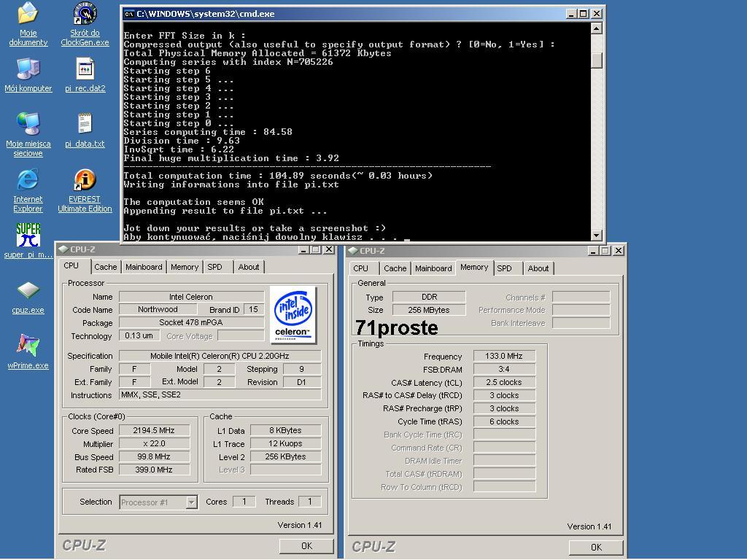Click the cmd.exe vertical scroll thumb
Image resolution: width=747 pixels, height=560 pixels.
(x=597, y=60)
